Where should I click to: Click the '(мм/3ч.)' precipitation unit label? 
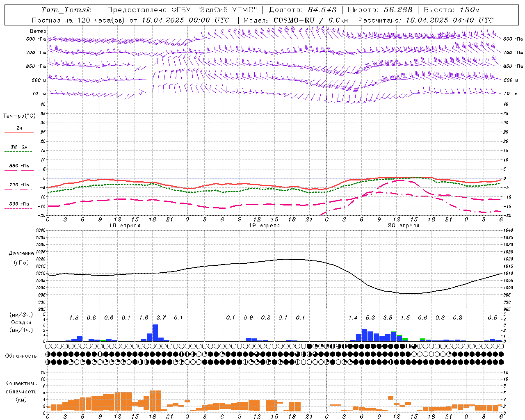pos(21,315)
